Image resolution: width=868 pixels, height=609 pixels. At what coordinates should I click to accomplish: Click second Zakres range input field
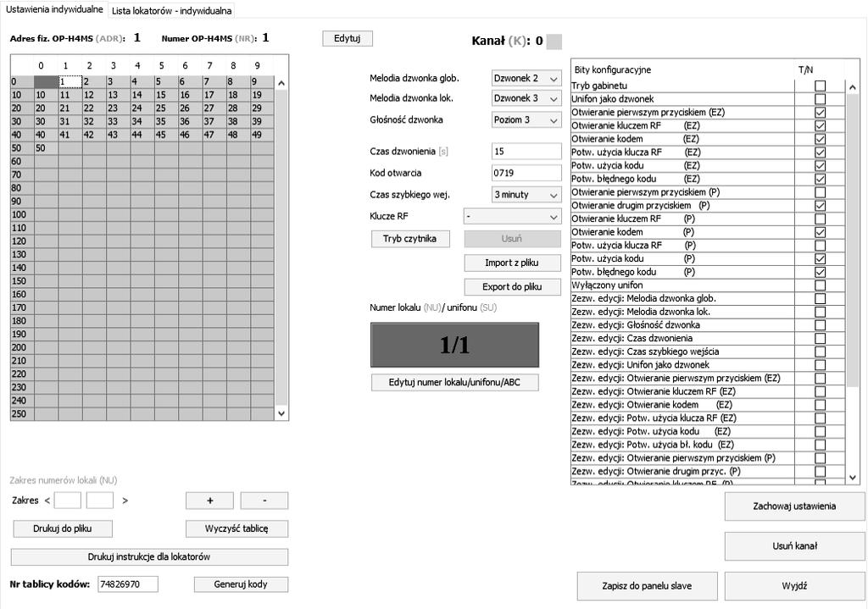(x=100, y=501)
